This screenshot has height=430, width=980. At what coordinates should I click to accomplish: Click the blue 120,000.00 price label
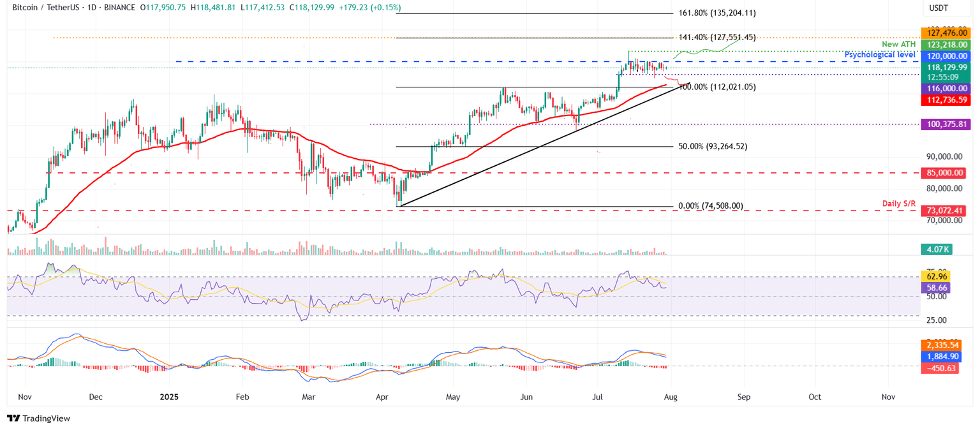[x=946, y=56]
